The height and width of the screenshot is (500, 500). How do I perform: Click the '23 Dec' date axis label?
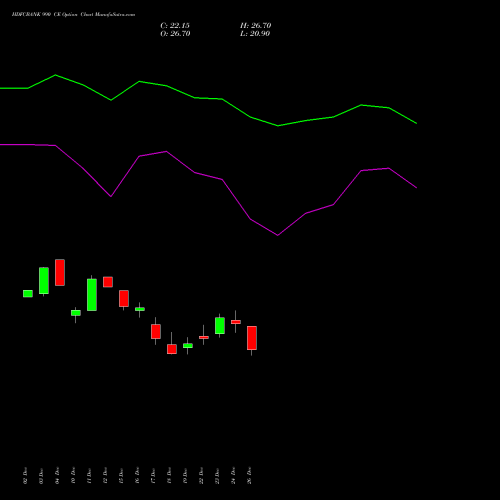[217, 476]
